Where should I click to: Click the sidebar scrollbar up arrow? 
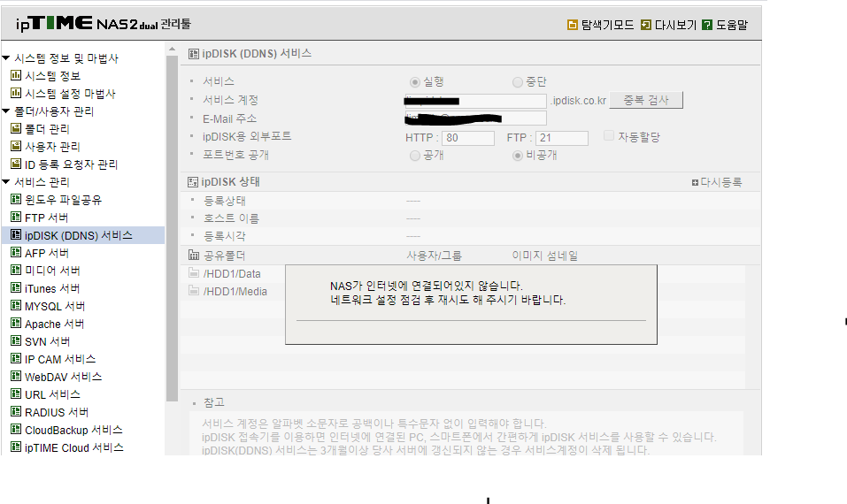[x=173, y=50]
